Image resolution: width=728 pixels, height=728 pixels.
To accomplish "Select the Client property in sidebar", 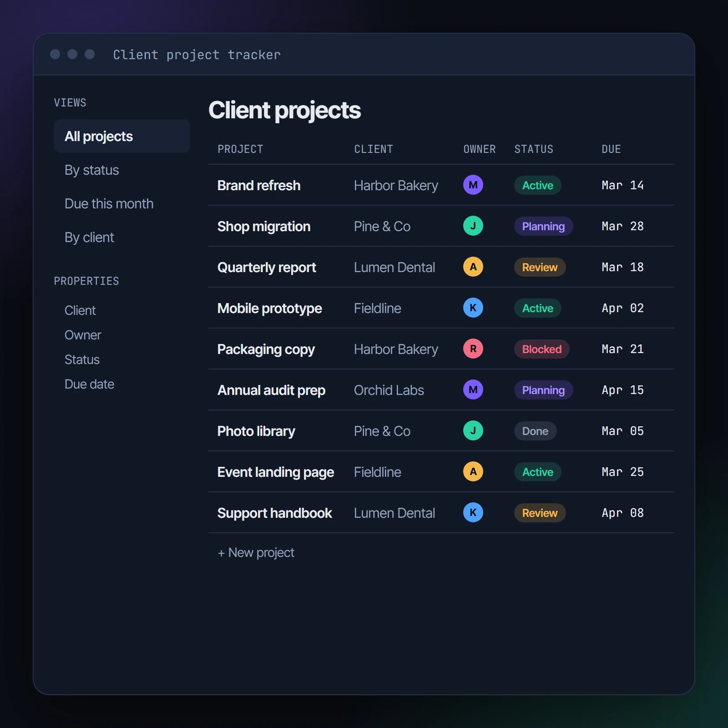I will pos(80,310).
